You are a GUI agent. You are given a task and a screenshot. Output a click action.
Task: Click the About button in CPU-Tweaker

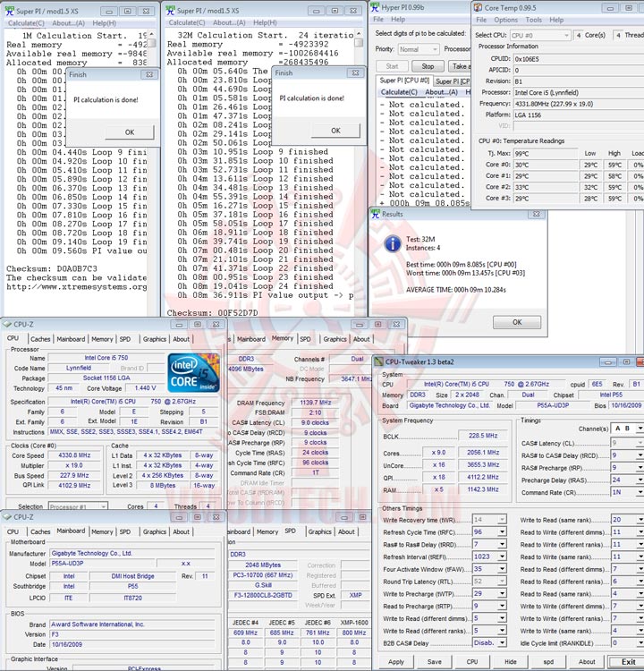(587, 661)
